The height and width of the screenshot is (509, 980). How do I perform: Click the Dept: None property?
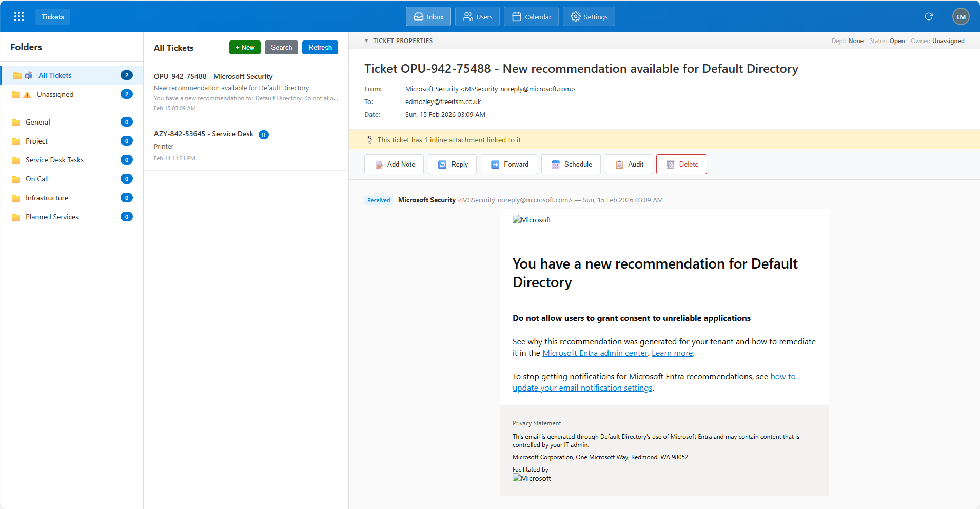[x=847, y=41]
